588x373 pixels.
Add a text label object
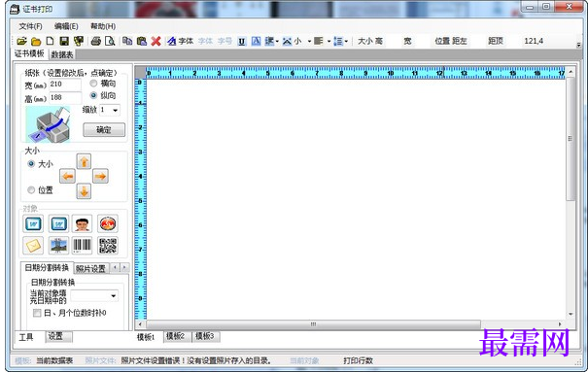(x=33, y=223)
